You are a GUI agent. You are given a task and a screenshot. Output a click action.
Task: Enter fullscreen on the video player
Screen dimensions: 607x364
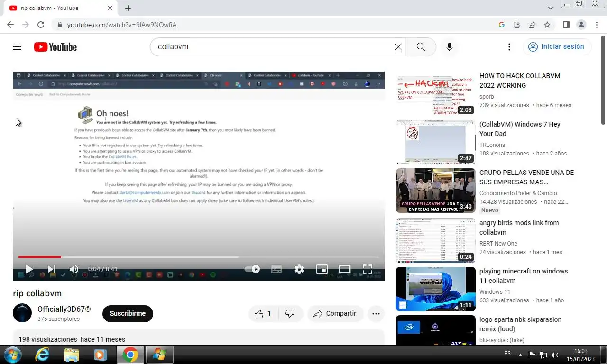[368, 269]
